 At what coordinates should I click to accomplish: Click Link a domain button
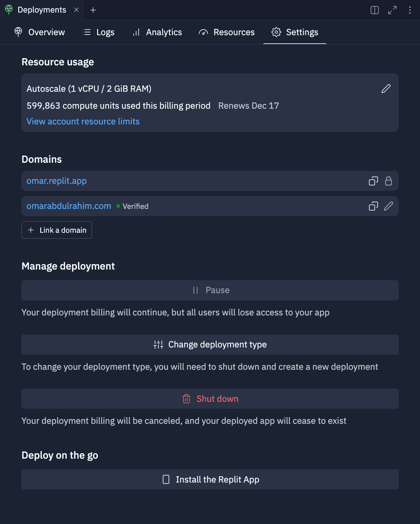coord(57,230)
